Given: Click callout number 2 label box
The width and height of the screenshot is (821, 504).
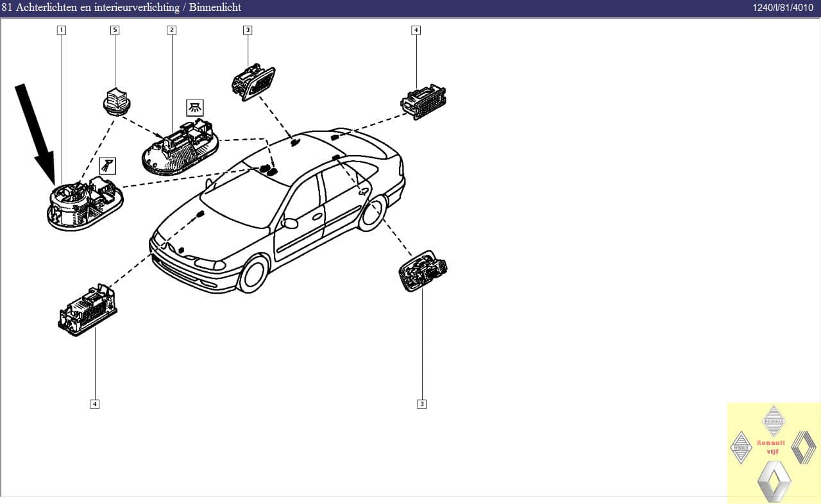Looking at the screenshot, I should pyautogui.click(x=171, y=30).
